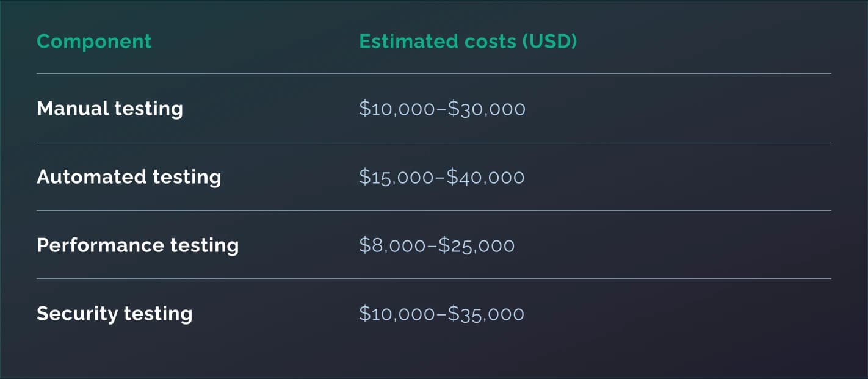The image size is (868, 379).
Task: Click the Component column header
Action: coord(94,42)
